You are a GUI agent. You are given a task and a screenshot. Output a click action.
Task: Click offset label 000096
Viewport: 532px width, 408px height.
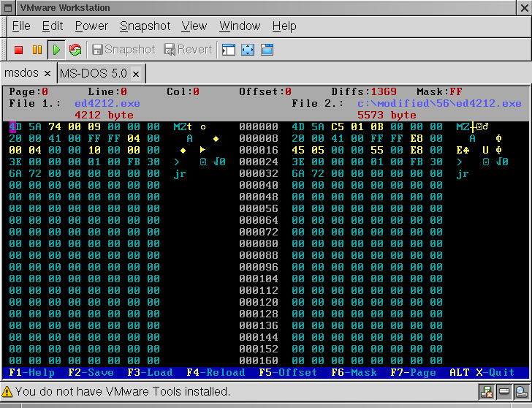pos(259,267)
